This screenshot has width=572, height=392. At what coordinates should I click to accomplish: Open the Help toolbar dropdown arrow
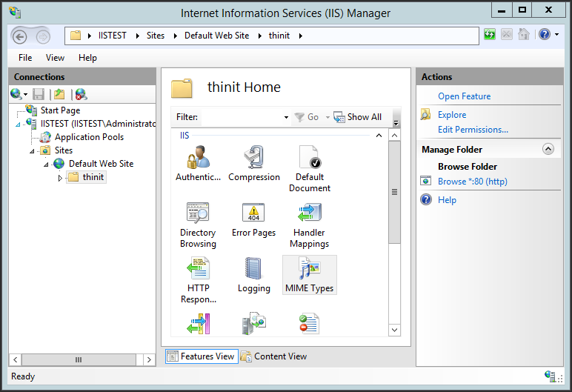click(556, 35)
